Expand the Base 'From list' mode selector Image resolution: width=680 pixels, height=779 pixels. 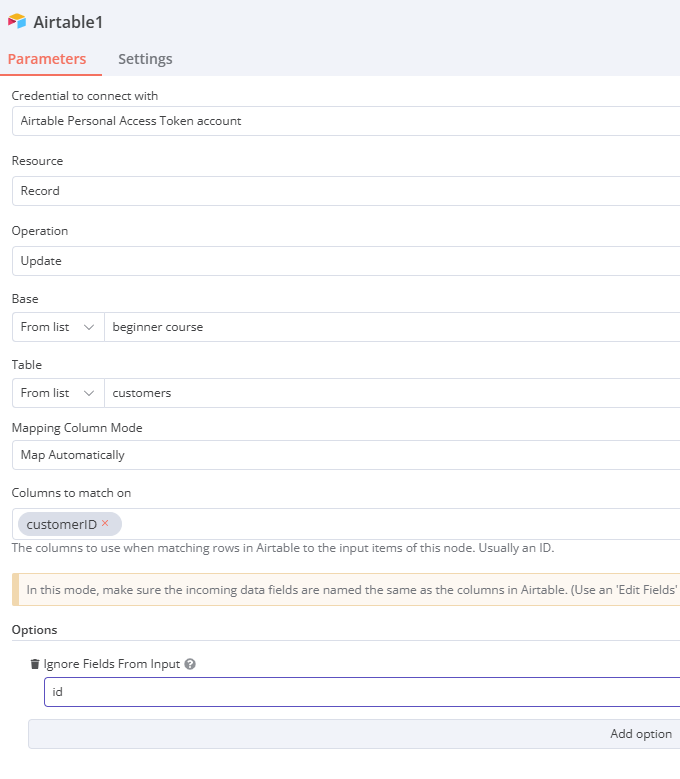click(58, 327)
